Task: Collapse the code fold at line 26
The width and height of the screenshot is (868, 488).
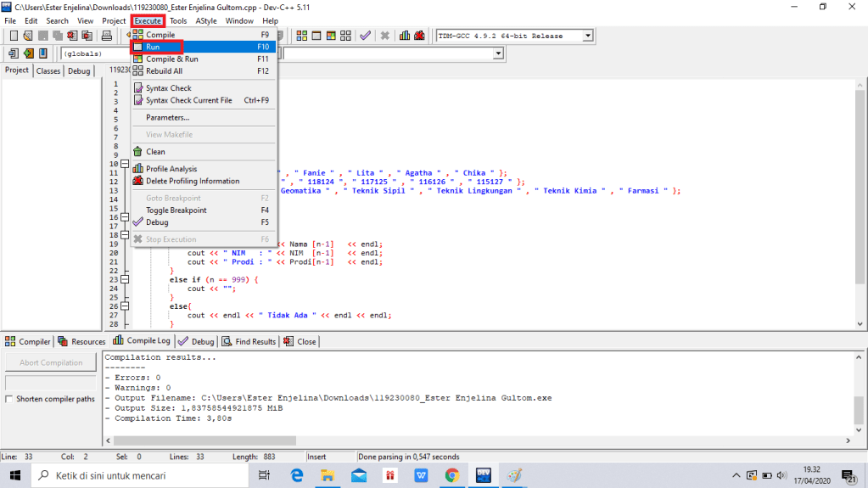Action: 125,306
